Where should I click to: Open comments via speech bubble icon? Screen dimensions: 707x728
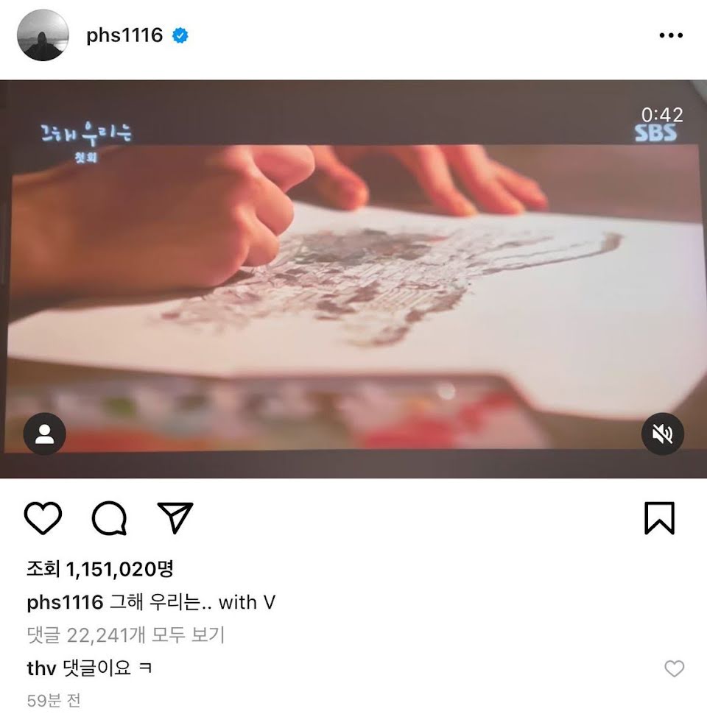pyautogui.click(x=109, y=518)
